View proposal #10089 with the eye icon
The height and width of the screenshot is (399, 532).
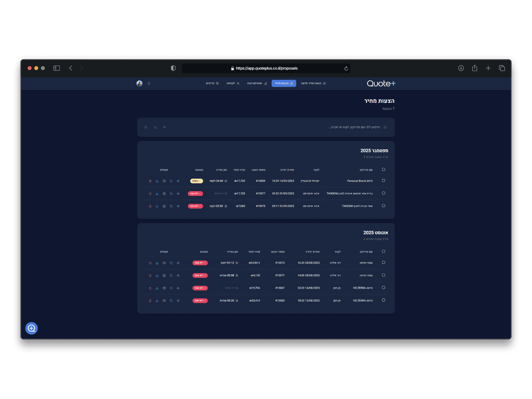coord(178,181)
